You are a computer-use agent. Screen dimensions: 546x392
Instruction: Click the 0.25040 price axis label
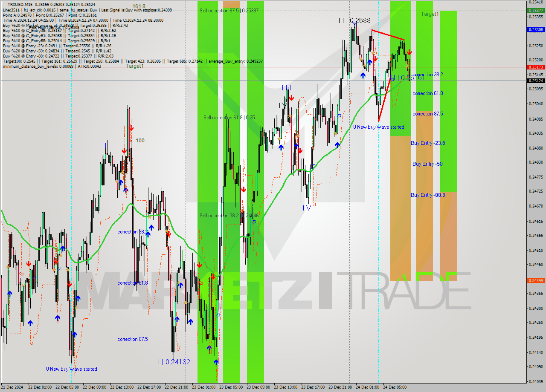pyautogui.click(x=536, y=104)
